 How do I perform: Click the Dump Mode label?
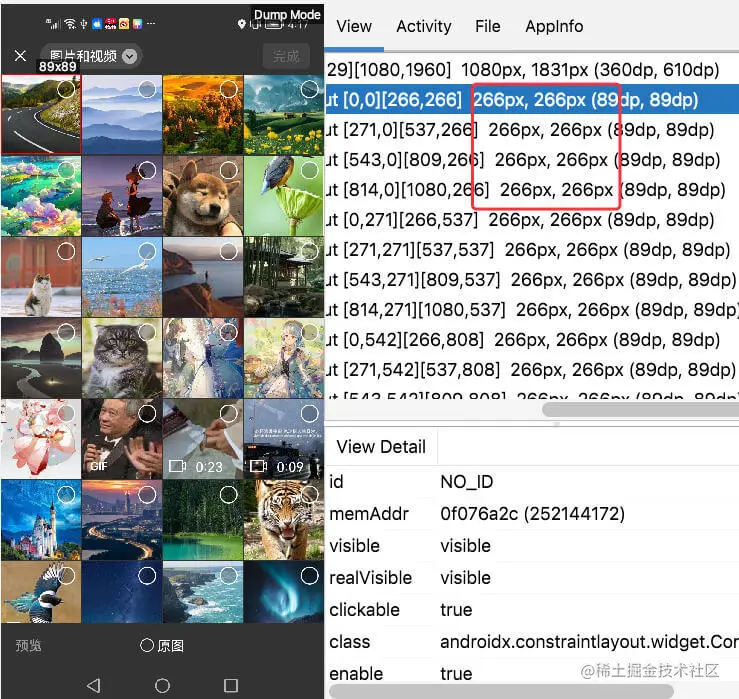tap(287, 15)
